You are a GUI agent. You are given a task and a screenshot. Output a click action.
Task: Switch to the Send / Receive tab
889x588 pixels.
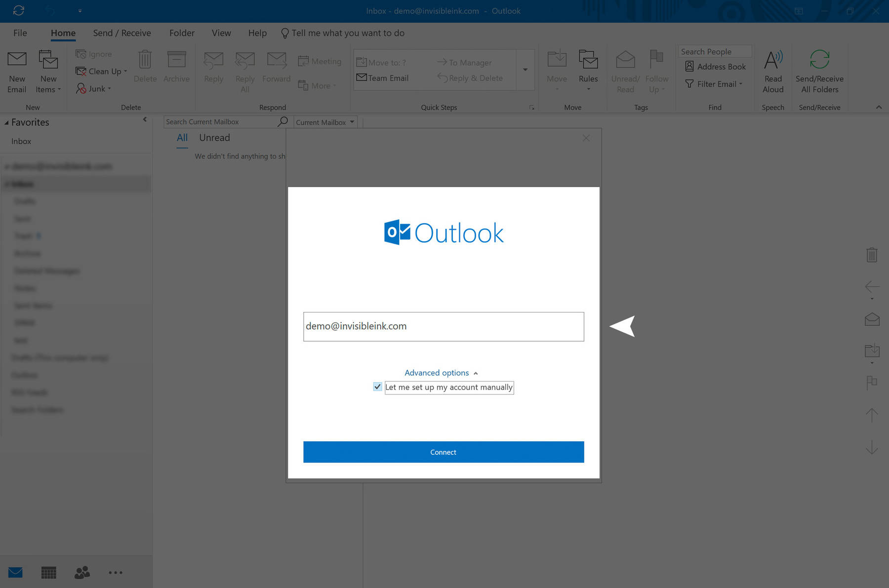coord(122,33)
